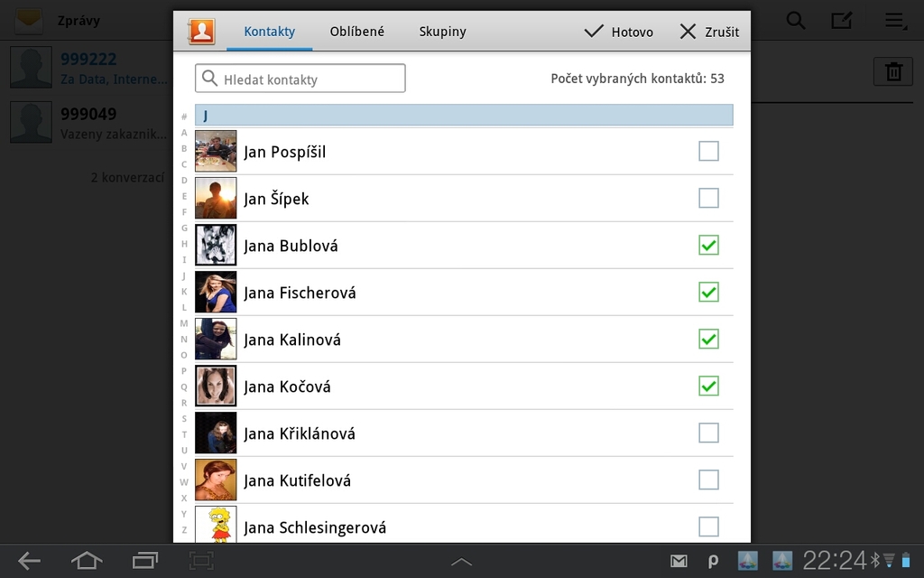Open the Gmail notification icon
The image size is (924, 578).
tap(679, 561)
